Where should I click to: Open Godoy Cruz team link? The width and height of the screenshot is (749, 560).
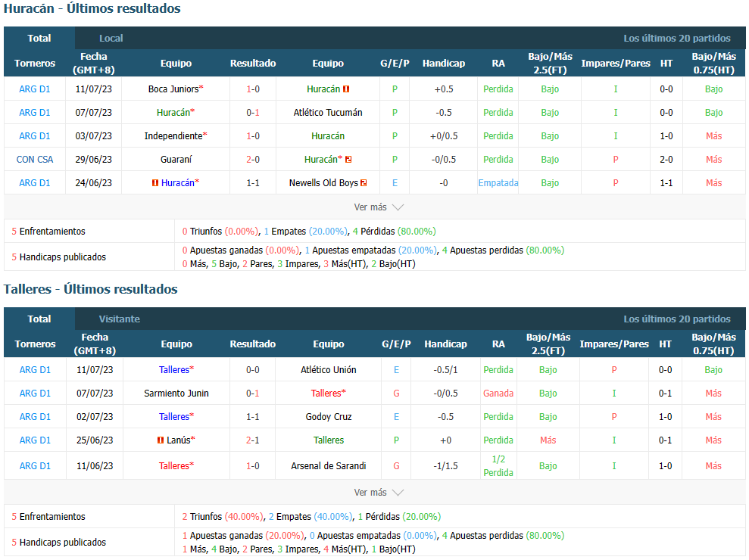pyautogui.click(x=328, y=417)
